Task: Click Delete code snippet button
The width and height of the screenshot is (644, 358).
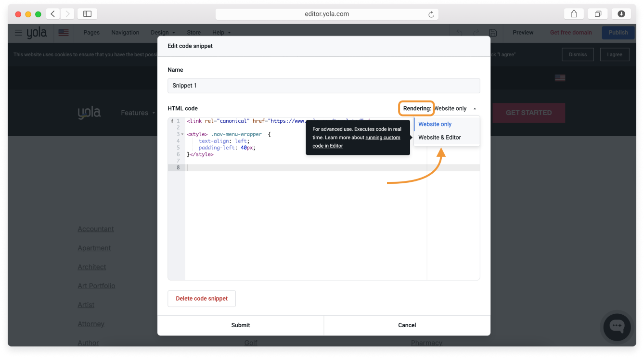Action: [202, 299]
